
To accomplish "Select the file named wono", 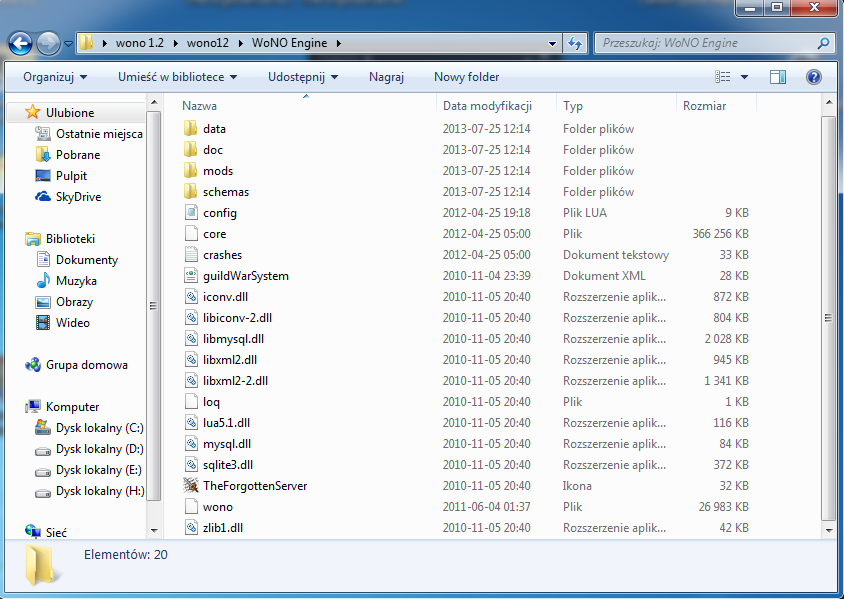I will (x=217, y=507).
